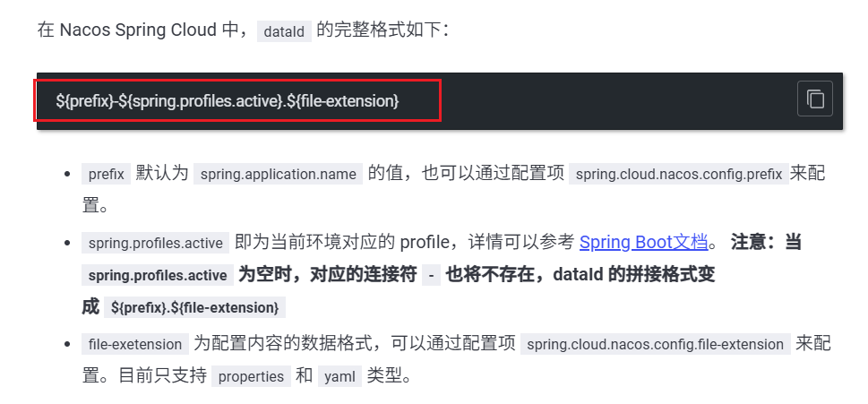Click the bold 注意:当 warning text

766,243
